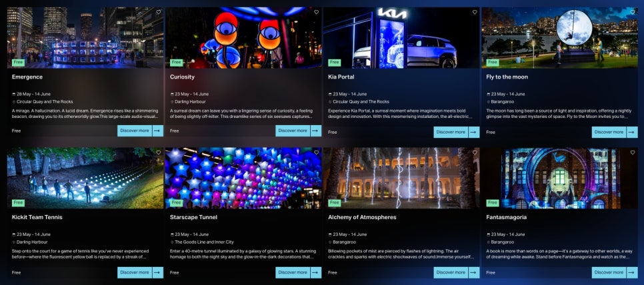Click heart icon on Fly to the moon

click(x=633, y=12)
